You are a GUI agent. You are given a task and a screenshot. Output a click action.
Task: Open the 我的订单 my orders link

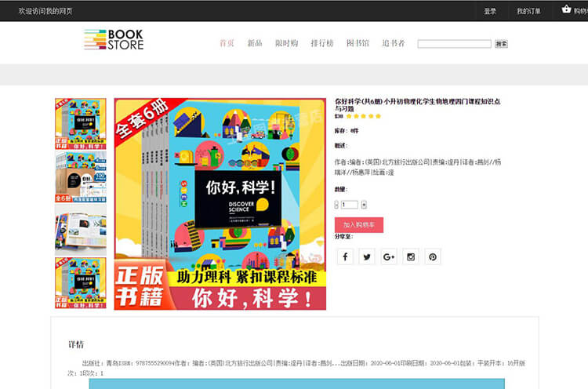[528, 11]
